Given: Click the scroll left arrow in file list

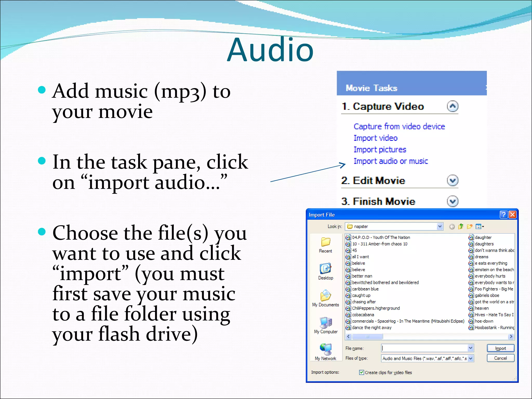Looking at the screenshot, I should coord(349,337).
